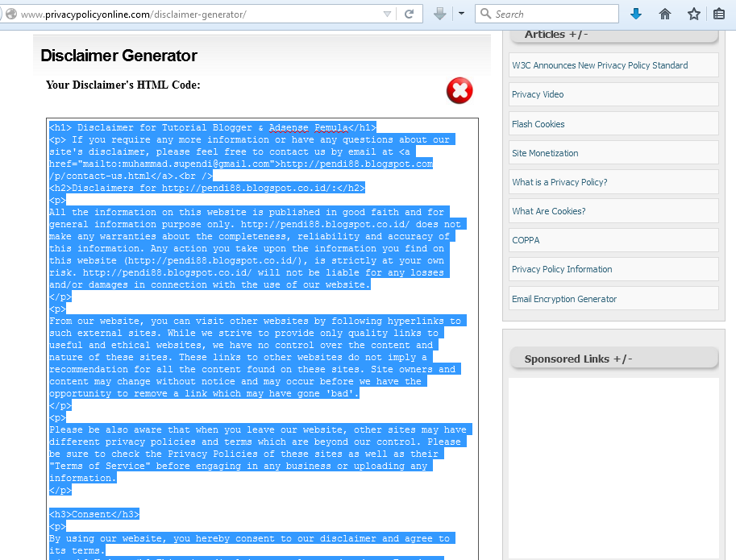Image resolution: width=736 pixels, height=560 pixels.
Task: Click inside the disclaimer HTML code textarea
Action: (262, 338)
